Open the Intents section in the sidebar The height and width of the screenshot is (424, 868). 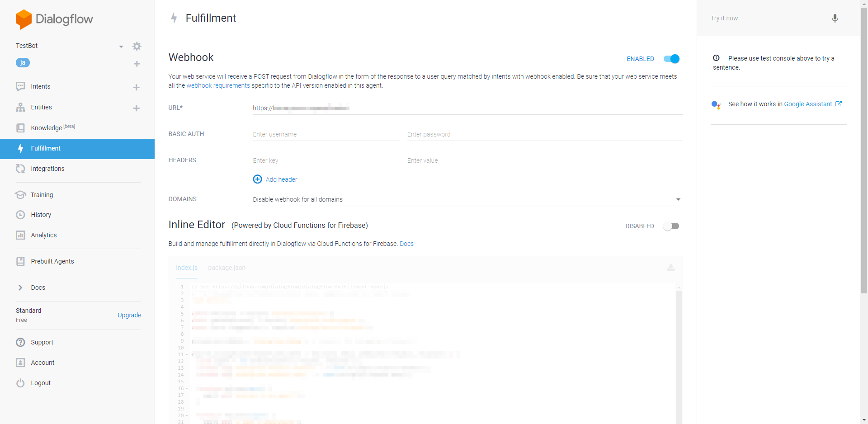[x=41, y=86]
